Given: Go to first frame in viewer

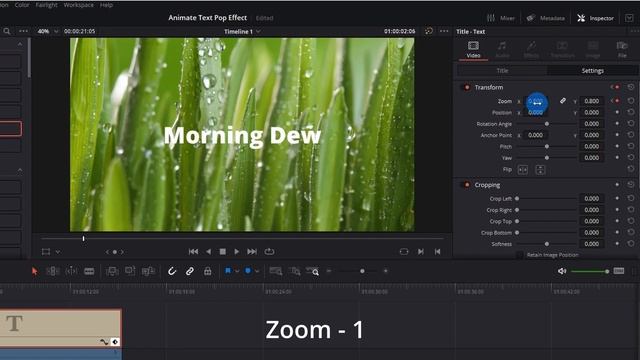Looking at the screenshot, I should point(193,251).
